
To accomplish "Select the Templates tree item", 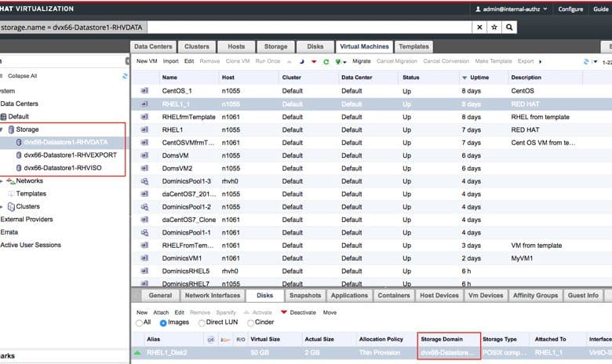I will [31, 194].
